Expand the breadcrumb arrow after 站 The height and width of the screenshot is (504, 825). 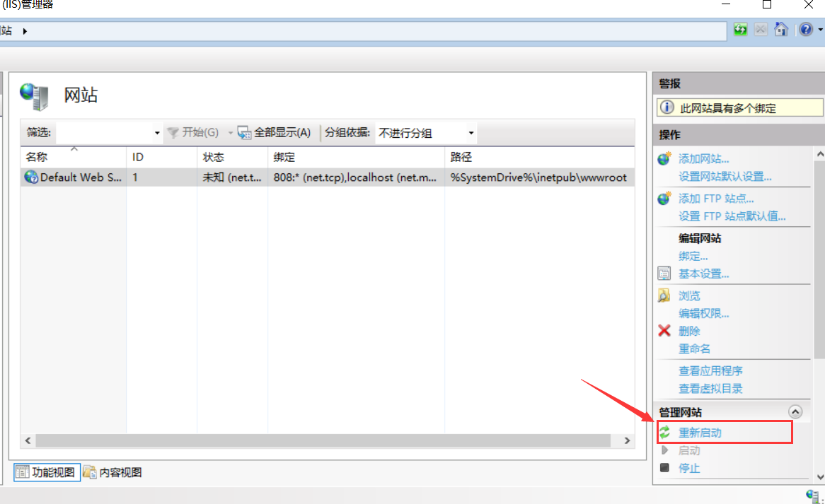(25, 31)
